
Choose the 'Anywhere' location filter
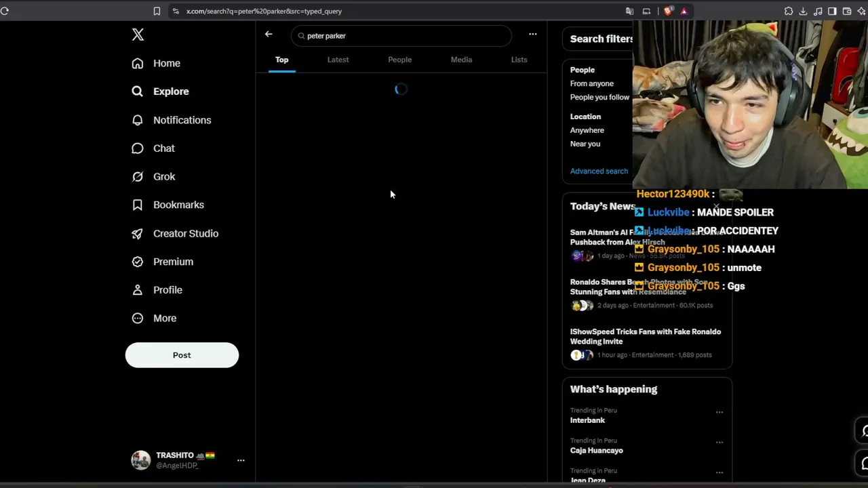587,130
